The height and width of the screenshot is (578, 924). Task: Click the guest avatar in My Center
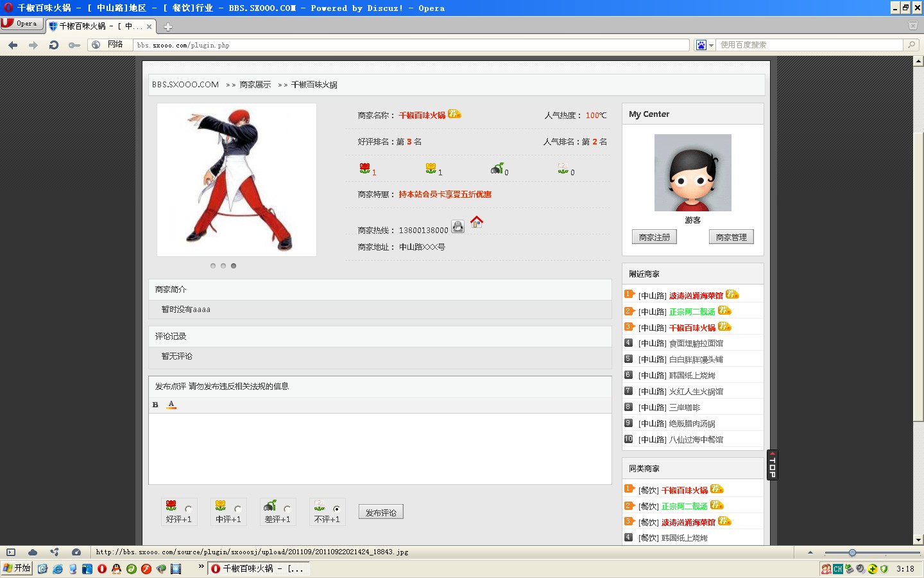(x=693, y=173)
